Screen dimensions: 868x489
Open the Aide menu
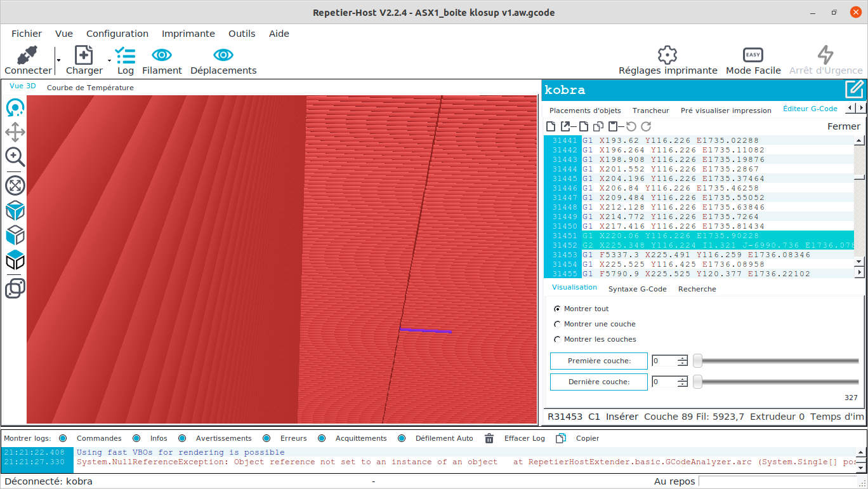coord(279,34)
